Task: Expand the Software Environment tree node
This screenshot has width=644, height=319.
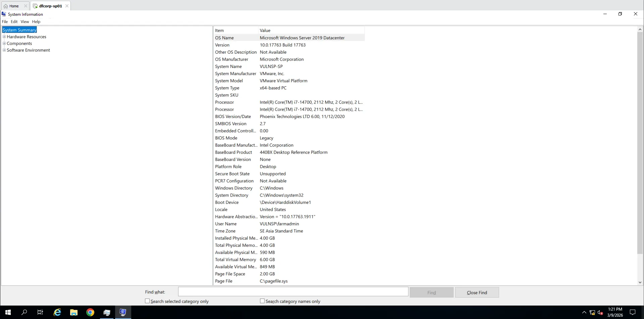Action: [4, 50]
